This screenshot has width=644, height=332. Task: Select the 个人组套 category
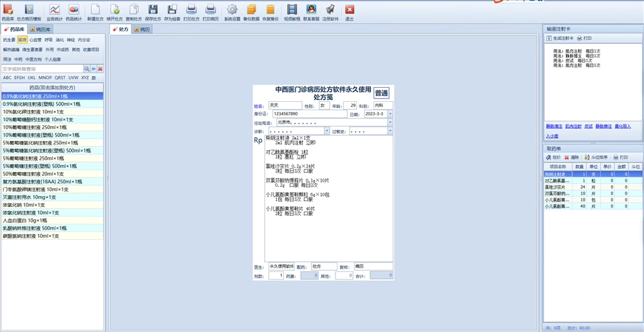point(53,59)
